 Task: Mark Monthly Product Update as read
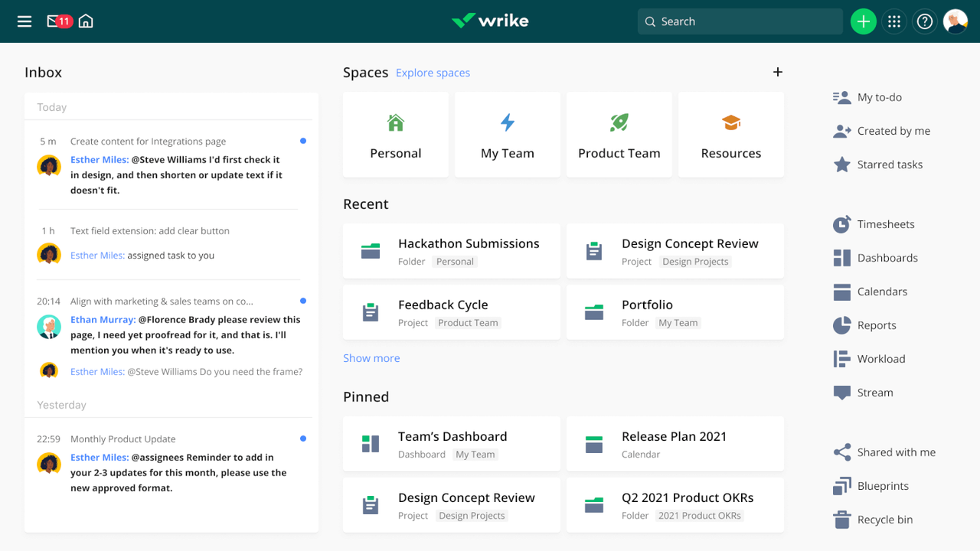click(303, 439)
